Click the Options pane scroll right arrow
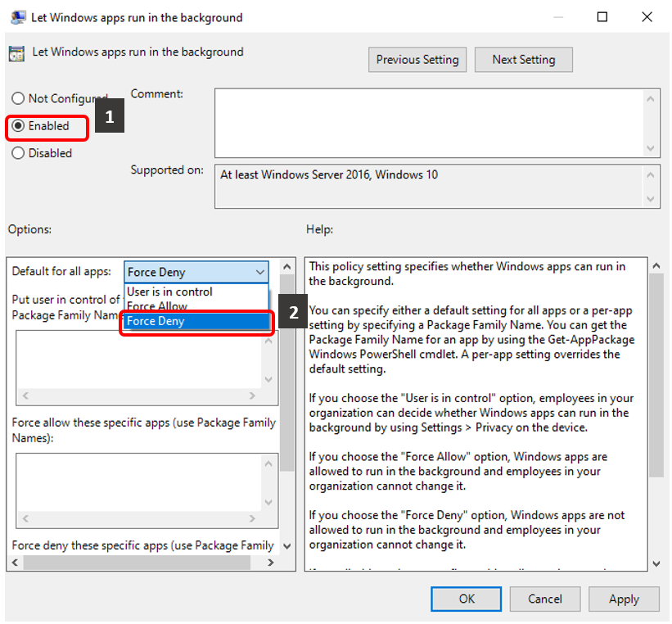The width and height of the screenshot is (672, 624). tap(270, 563)
